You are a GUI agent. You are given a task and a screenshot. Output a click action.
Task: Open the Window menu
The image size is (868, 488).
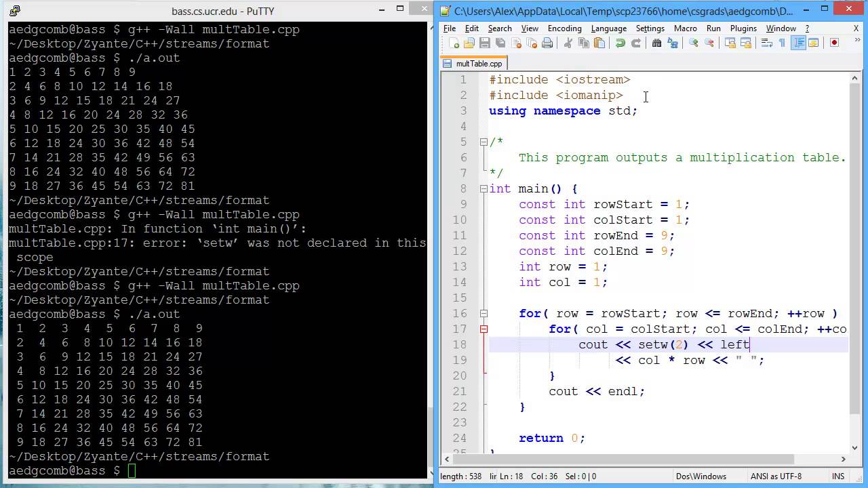pyautogui.click(x=781, y=28)
